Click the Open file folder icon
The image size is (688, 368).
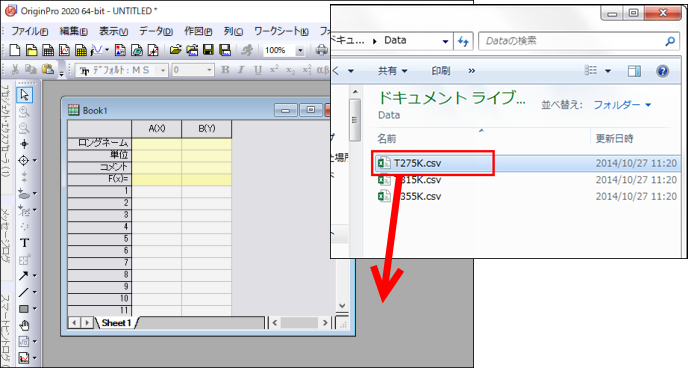click(176, 50)
